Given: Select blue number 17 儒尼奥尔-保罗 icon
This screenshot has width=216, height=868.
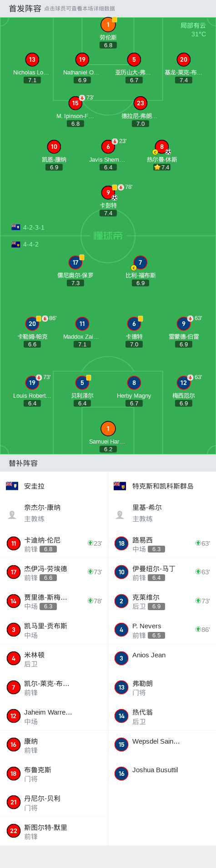Looking at the screenshot, I should pos(75,262).
